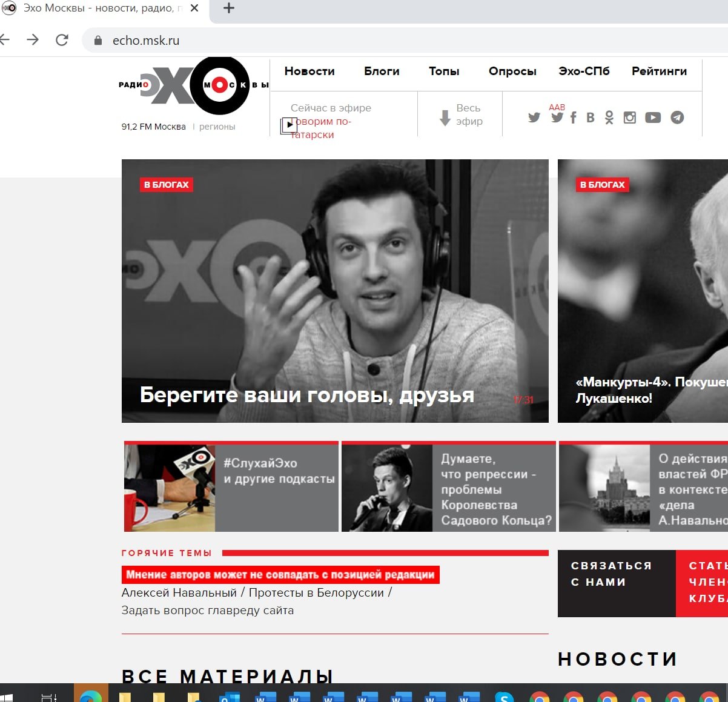Open the «Манкурты-4» blog headline

tap(652, 390)
